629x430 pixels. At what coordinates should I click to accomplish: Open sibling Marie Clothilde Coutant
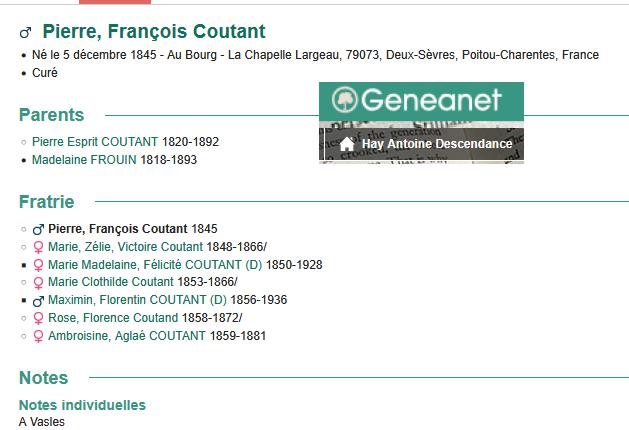point(111,282)
